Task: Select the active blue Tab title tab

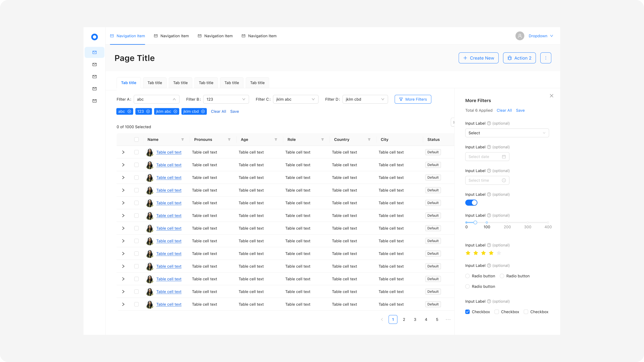Action: coord(129,83)
